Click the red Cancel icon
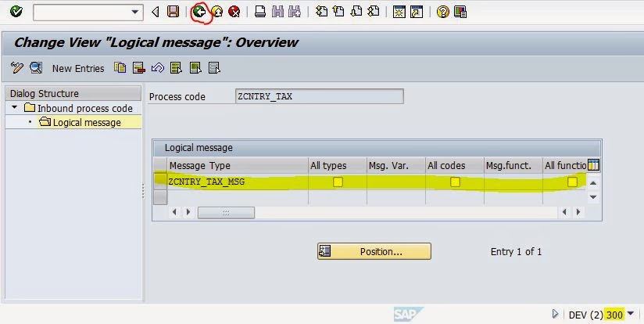 pyautogui.click(x=234, y=12)
